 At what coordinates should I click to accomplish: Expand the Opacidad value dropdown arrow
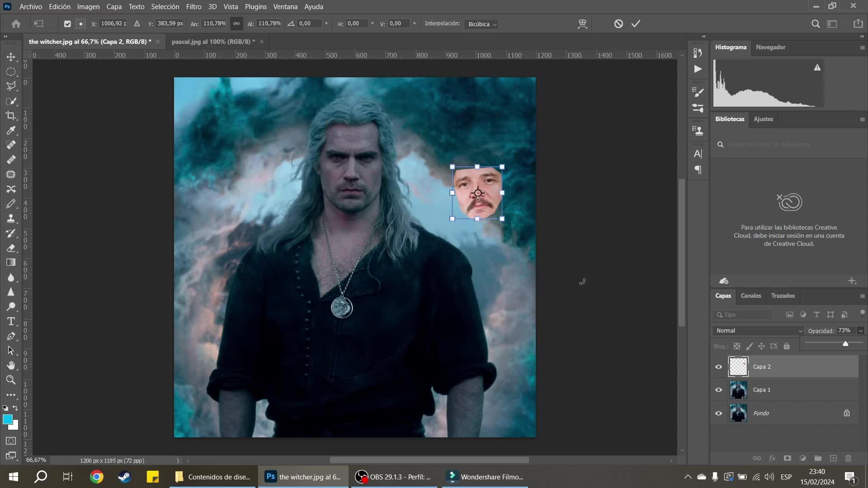pos(860,331)
